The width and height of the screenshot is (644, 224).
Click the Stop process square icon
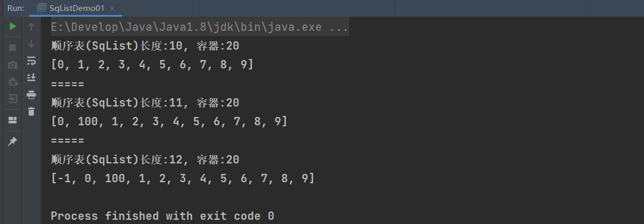13,48
